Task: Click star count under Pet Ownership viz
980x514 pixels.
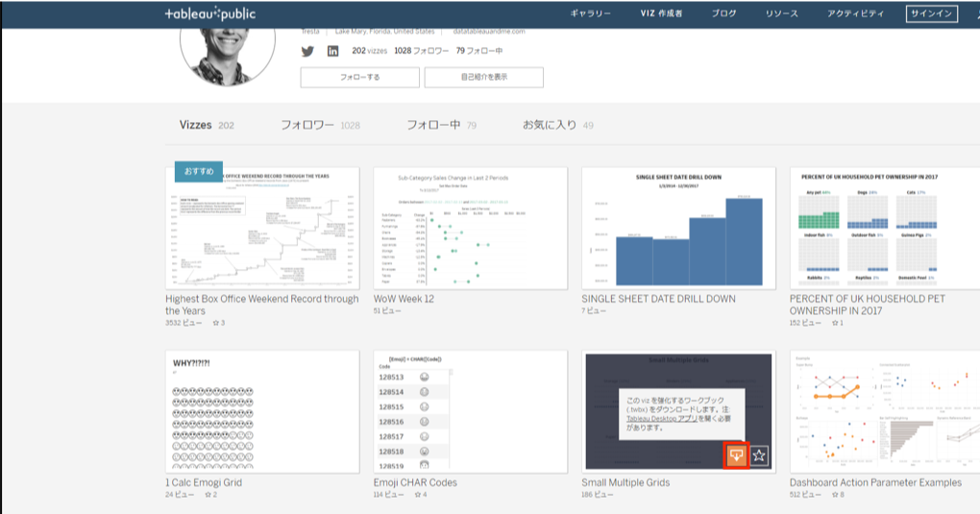Action: tap(838, 323)
